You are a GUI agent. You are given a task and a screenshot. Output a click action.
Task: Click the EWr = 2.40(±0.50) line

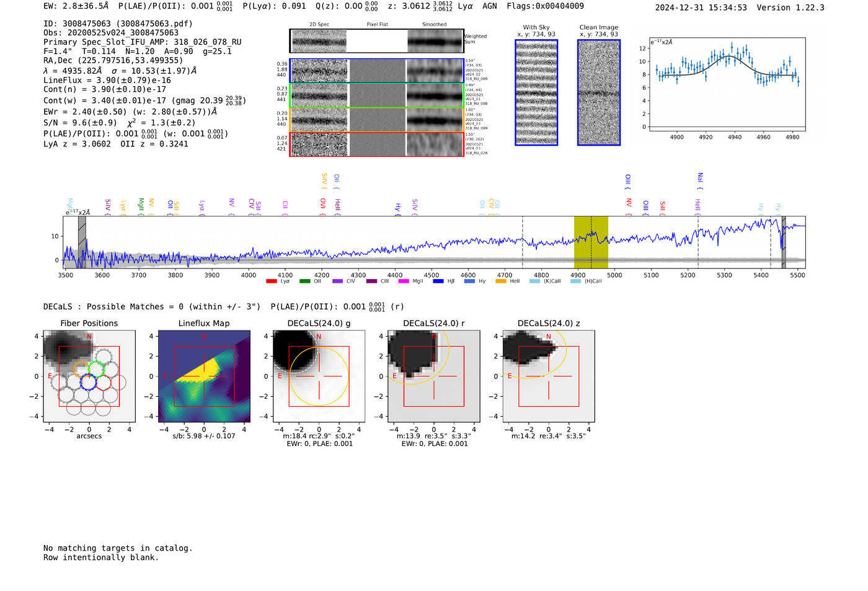(x=130, y=112)
